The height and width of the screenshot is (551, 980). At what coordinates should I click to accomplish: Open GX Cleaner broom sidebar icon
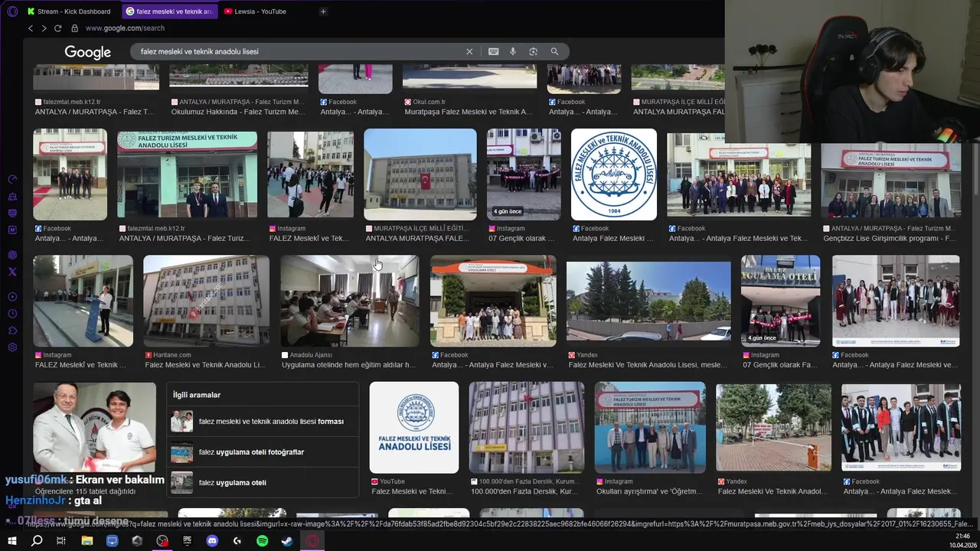[x=12, y=196]
